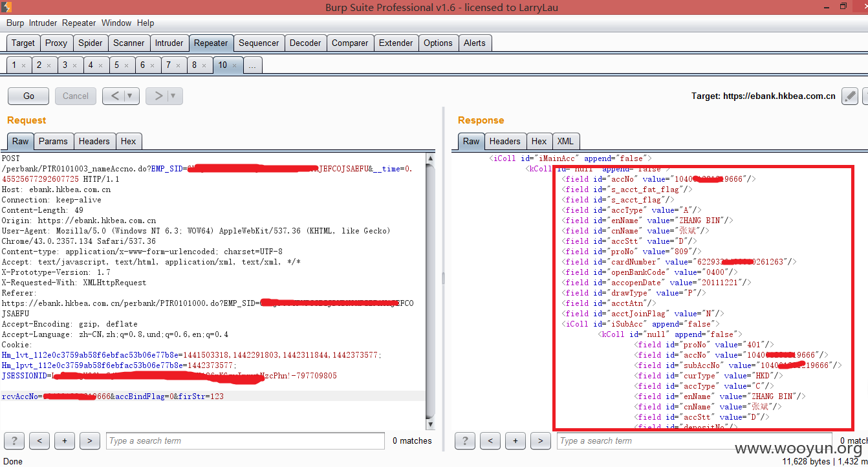868x467 pixels.
Task: Add new Repeater tab with ellipsis
Action: (253, 65)
